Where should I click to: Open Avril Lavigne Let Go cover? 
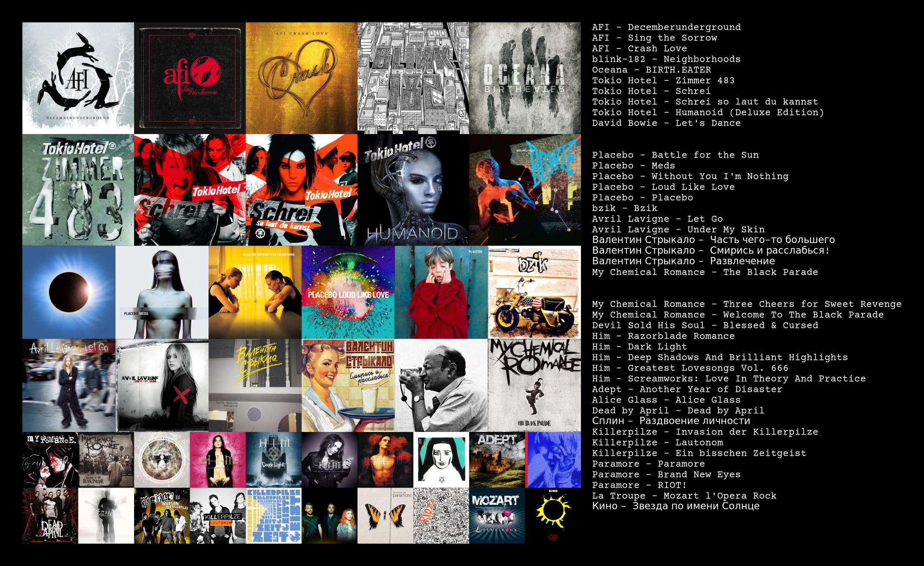(x=69, y=385)
